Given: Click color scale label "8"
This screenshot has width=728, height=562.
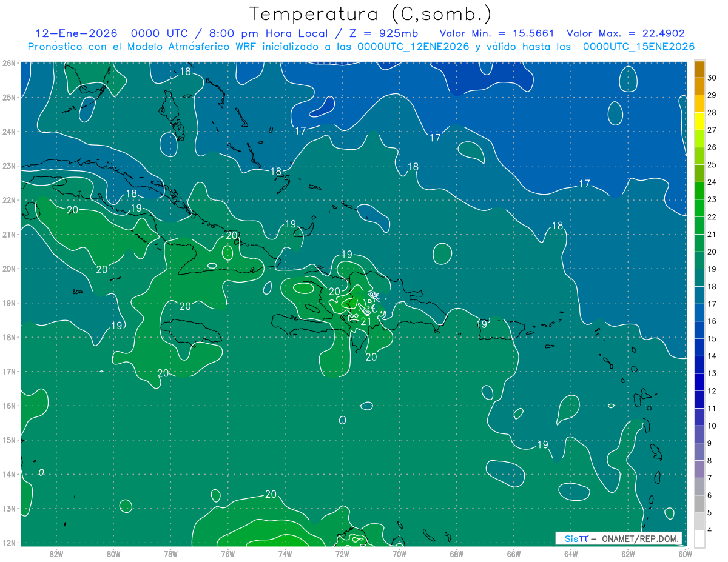Looking at the screenshot, I should coord(710,460).
